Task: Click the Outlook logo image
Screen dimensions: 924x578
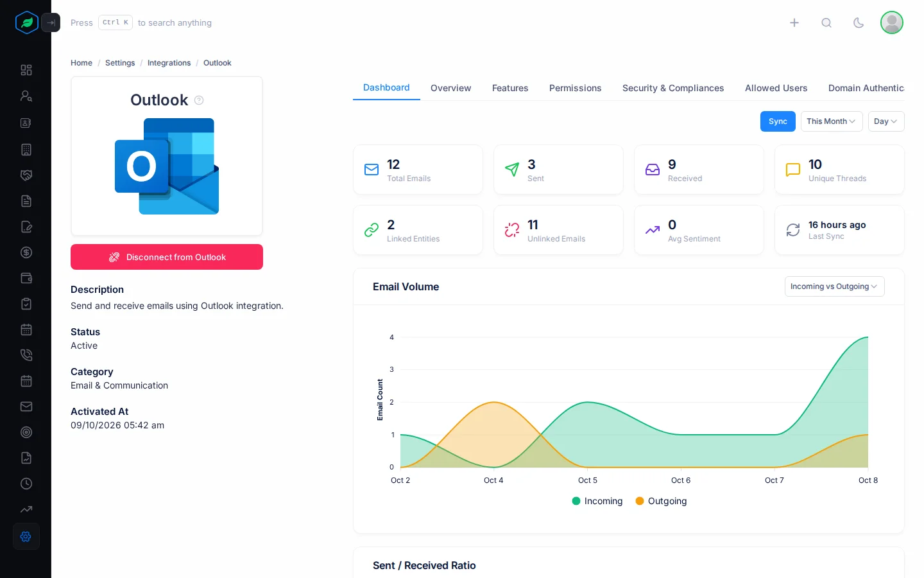Action: click(x=167, y=166)
